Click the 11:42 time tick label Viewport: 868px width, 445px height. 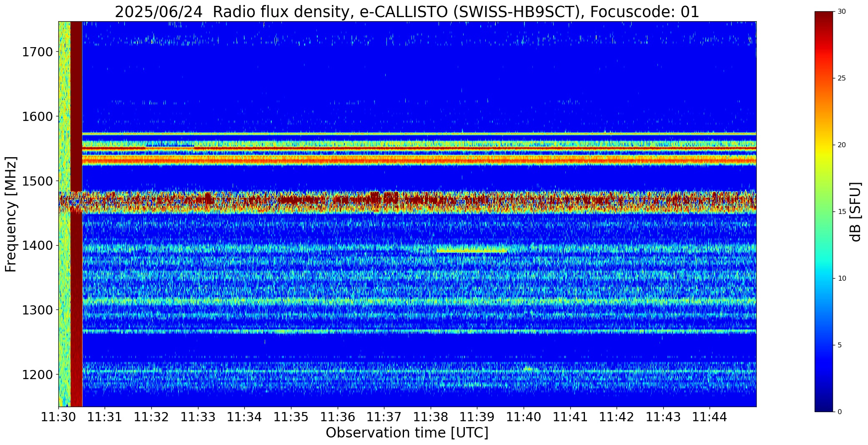[x=617, y=417]
